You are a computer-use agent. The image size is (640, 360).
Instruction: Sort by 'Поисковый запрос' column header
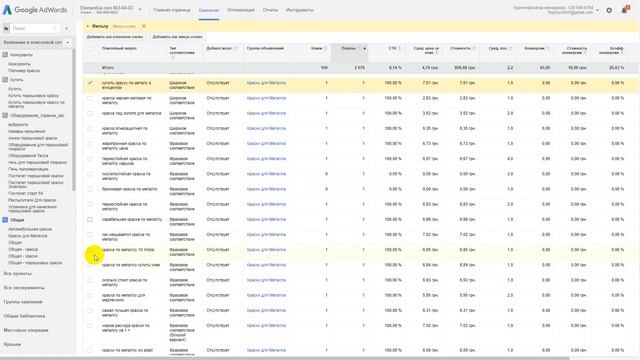tap(119, 49)
